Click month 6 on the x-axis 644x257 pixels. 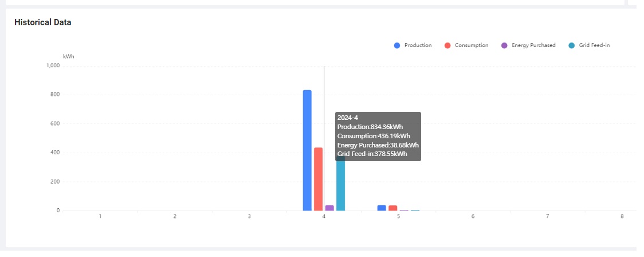(473, 216)
